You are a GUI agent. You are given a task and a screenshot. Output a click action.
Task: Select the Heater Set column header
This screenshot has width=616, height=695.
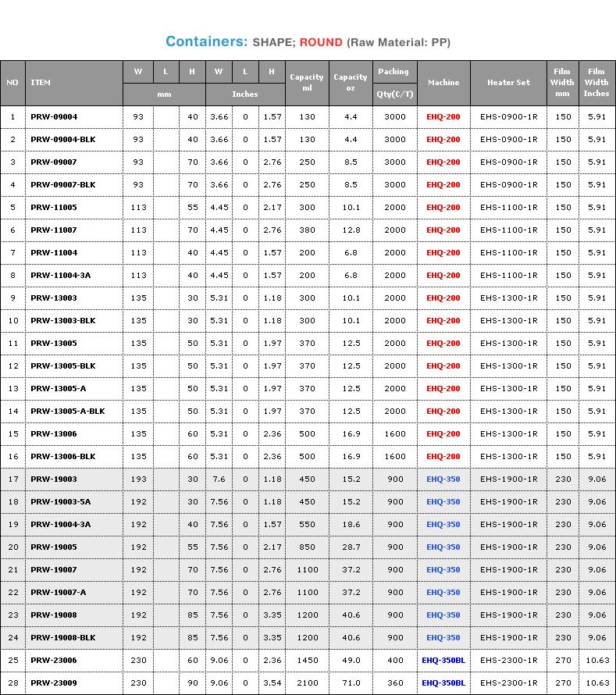[508, 83]
